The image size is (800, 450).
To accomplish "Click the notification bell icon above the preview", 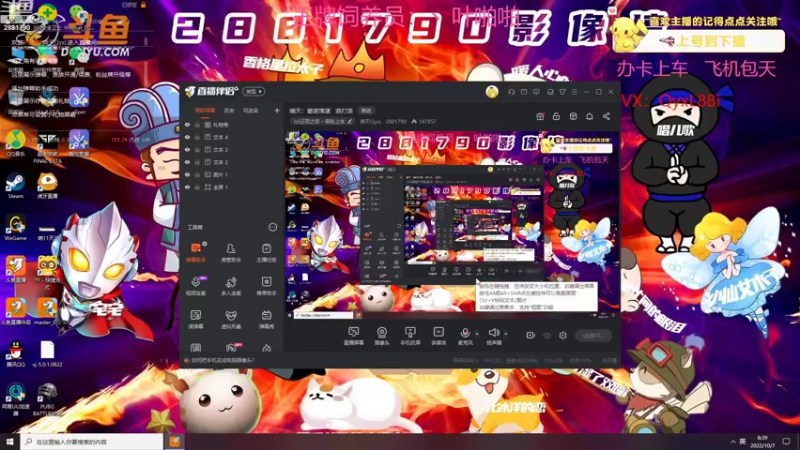I will [x=589, y=116].
